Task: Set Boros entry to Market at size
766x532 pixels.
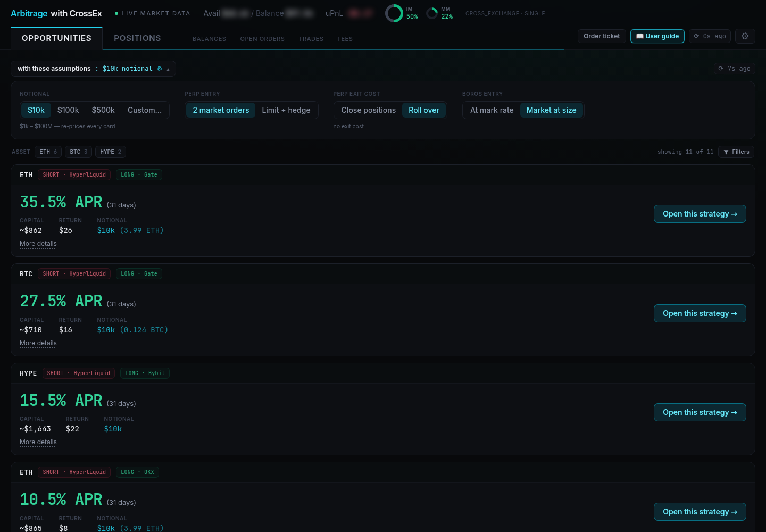Action: tap(552, 110)
